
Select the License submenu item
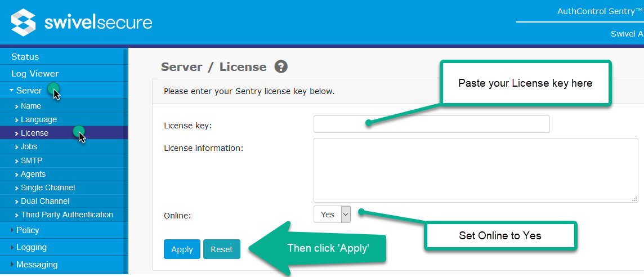(x=34, y=133)
